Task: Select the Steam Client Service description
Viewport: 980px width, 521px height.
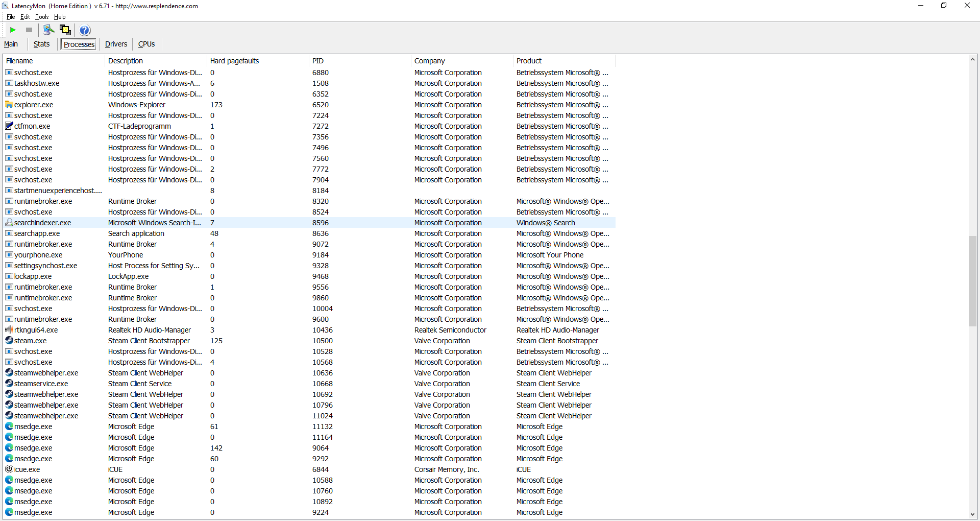Action: coord(140,384)
